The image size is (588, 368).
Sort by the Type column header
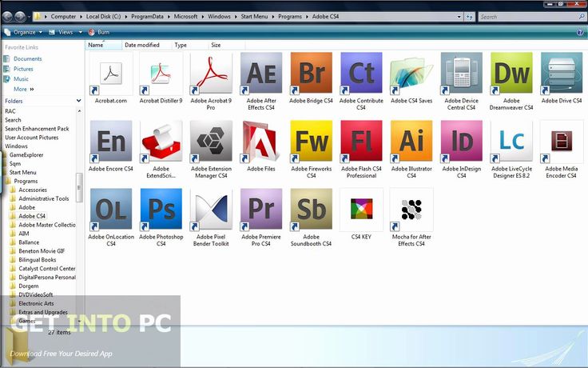(x=190, y=45)
